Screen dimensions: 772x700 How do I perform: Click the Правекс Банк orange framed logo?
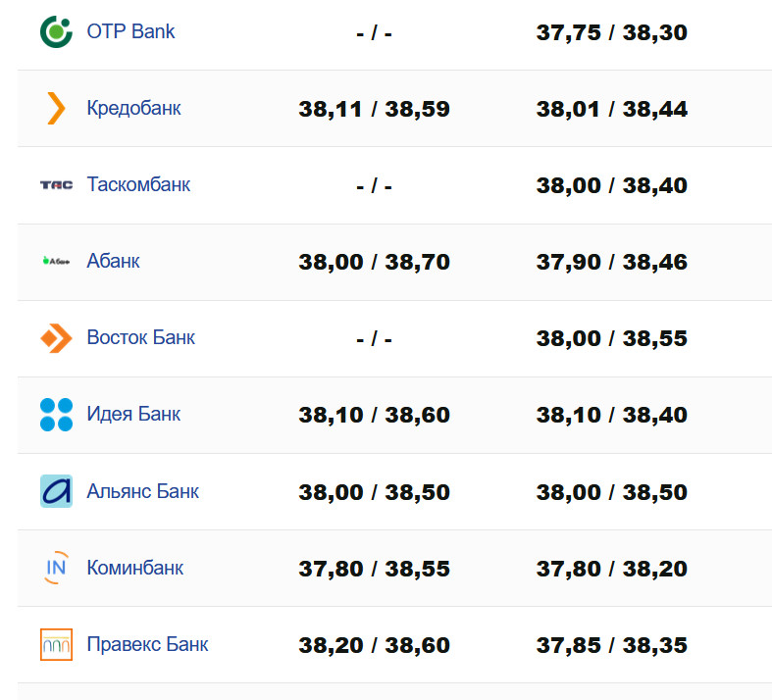click(x=56, y=644)
